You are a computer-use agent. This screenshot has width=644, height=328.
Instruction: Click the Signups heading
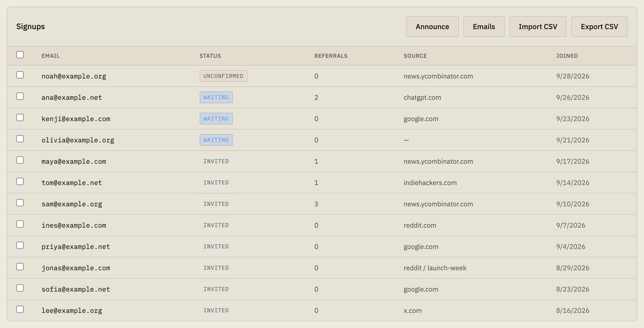point(31,27)
